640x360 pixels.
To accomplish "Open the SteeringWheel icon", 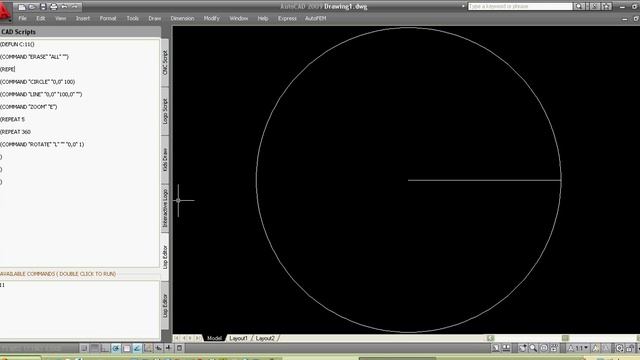I will 544,348.
